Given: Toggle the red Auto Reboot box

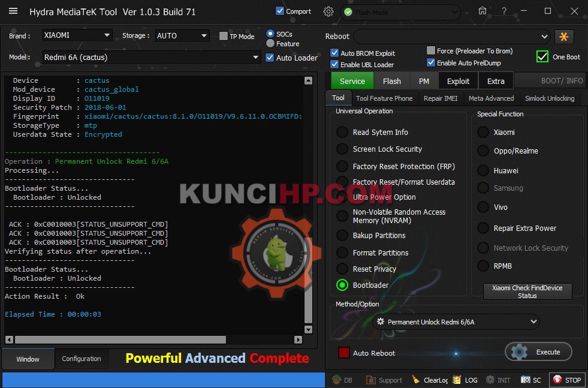Looking at the screenshot, I should pos(343,353).
